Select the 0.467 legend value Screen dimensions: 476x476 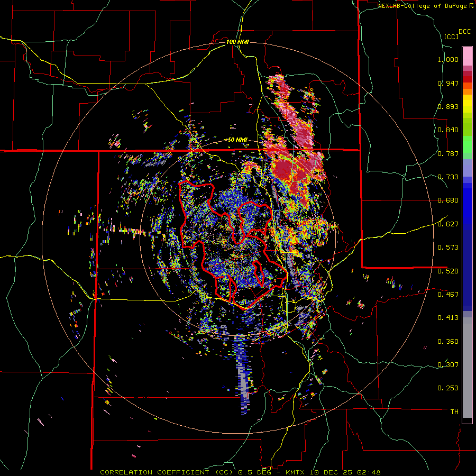(x=448, y=295)
